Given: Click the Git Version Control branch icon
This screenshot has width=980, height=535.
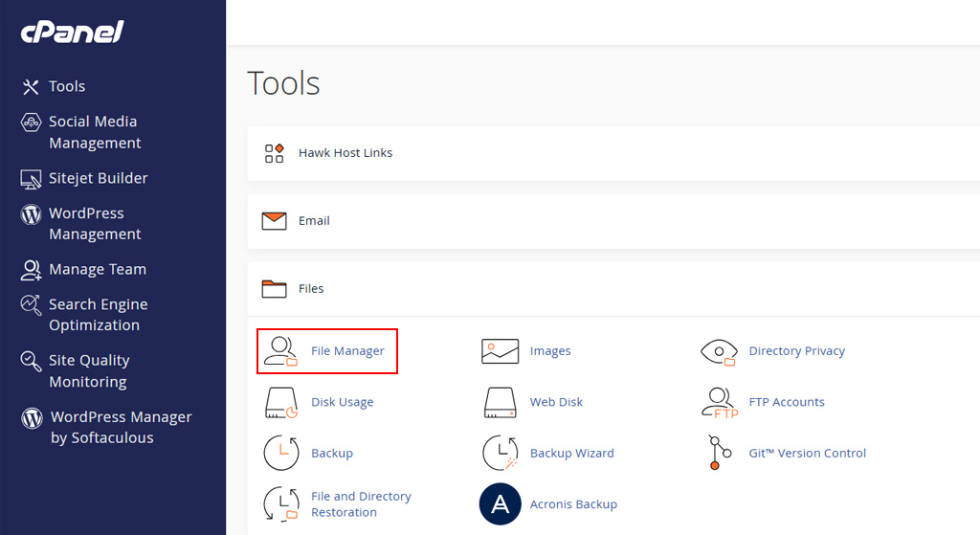Looking at the screenshot, I should pos(720,453).
